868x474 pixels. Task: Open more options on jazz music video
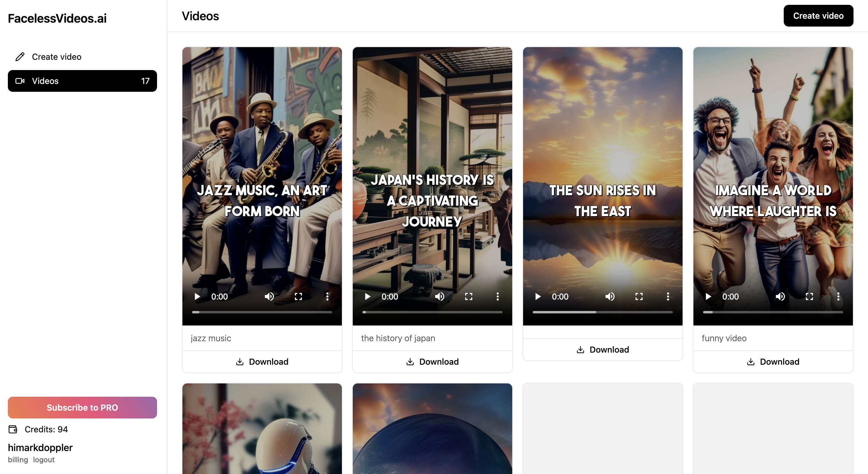click(x=327, y=296)
